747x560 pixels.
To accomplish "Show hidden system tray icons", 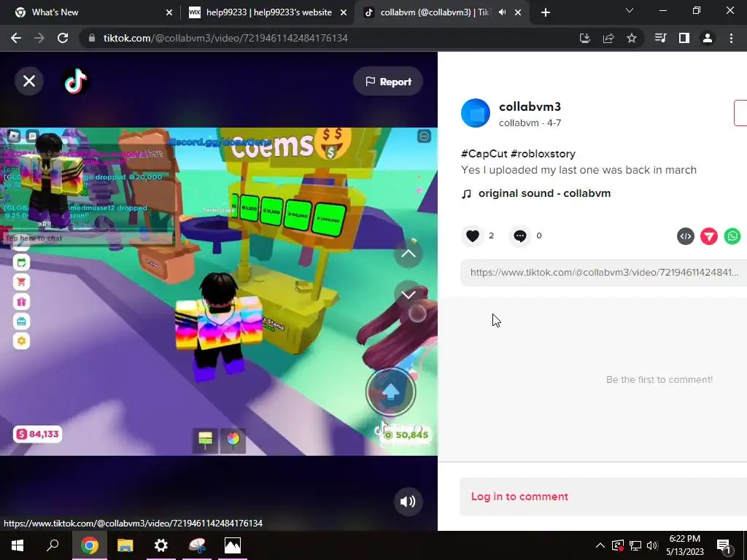I will (x=600, y=545).
